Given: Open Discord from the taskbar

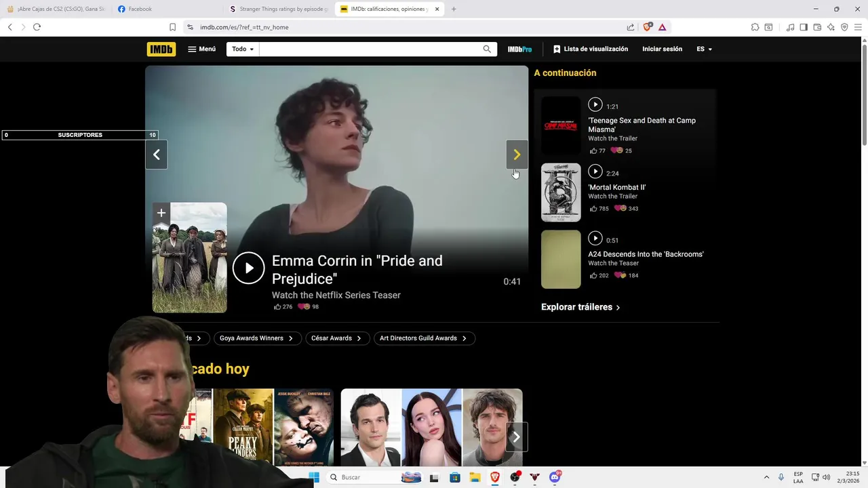Looking at the screenshot, I should (555, 477).
